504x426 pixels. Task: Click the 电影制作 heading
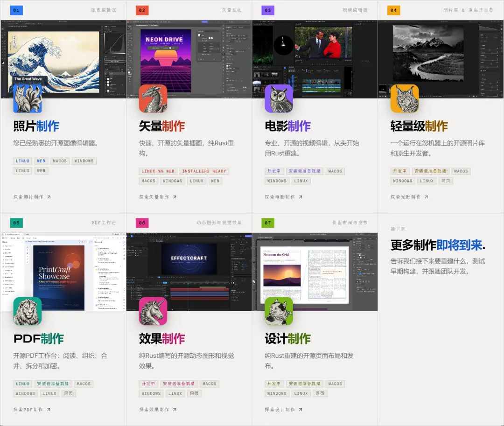(x=287, y=126)
